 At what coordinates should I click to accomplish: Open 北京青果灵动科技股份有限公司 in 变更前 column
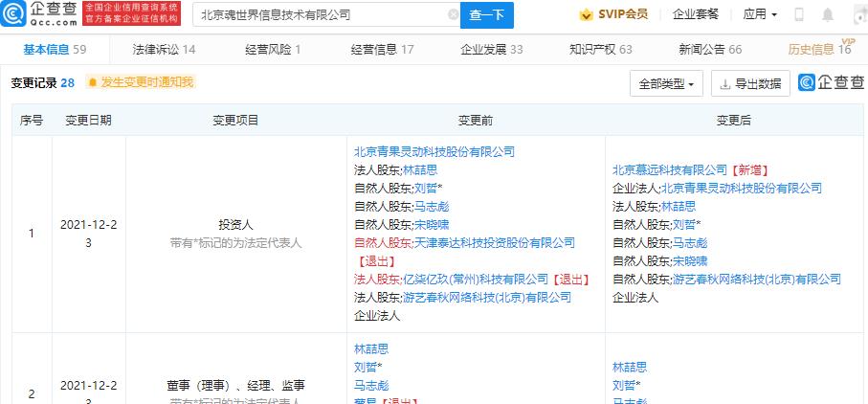point(434,151)
